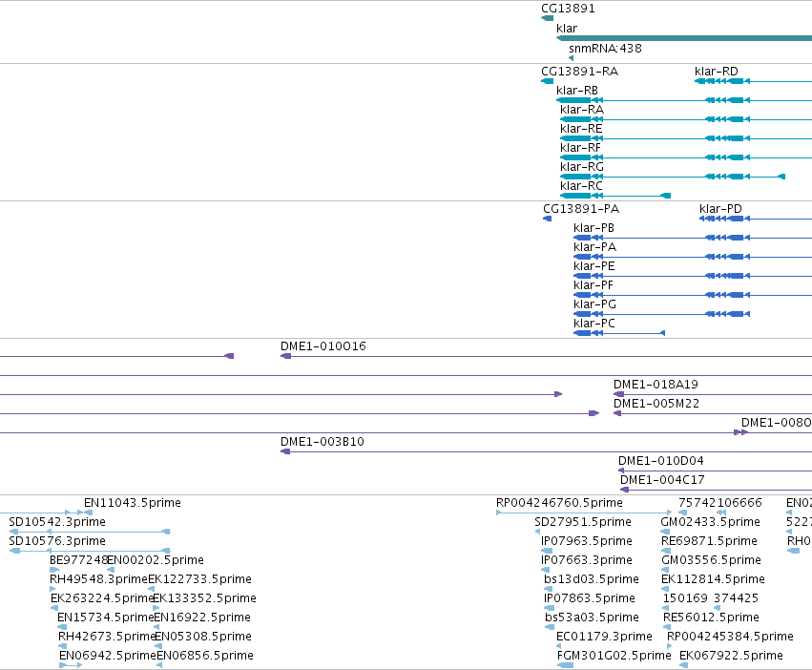Select the CG13891-RA transcript label
Screen dimensions: 812x670
[x=579, y=72]
